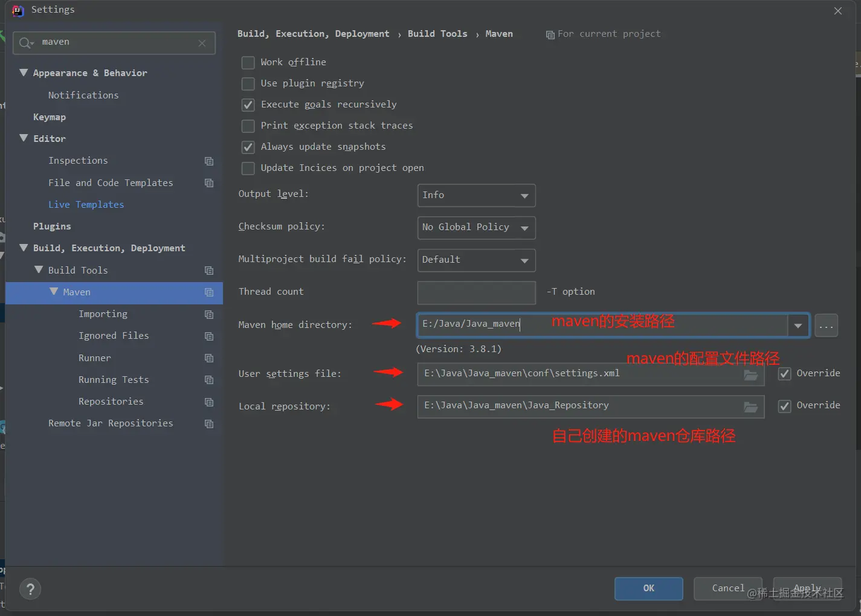Click the project-level icon beside Inspections
861x616 pixels.
coord(209,161)
